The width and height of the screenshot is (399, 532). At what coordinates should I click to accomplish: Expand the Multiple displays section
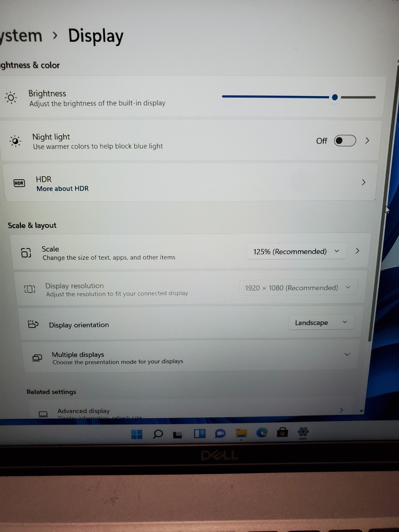347,354
